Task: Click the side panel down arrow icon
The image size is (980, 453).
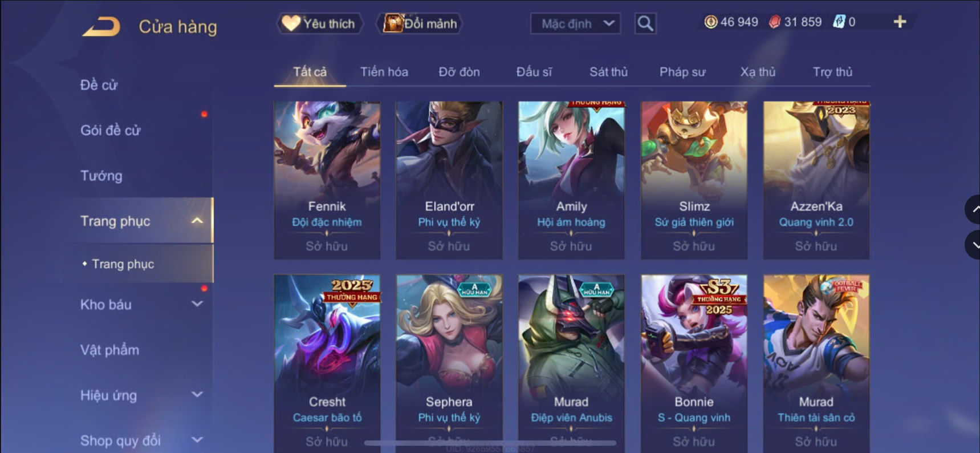Action: tap(973, 245)
